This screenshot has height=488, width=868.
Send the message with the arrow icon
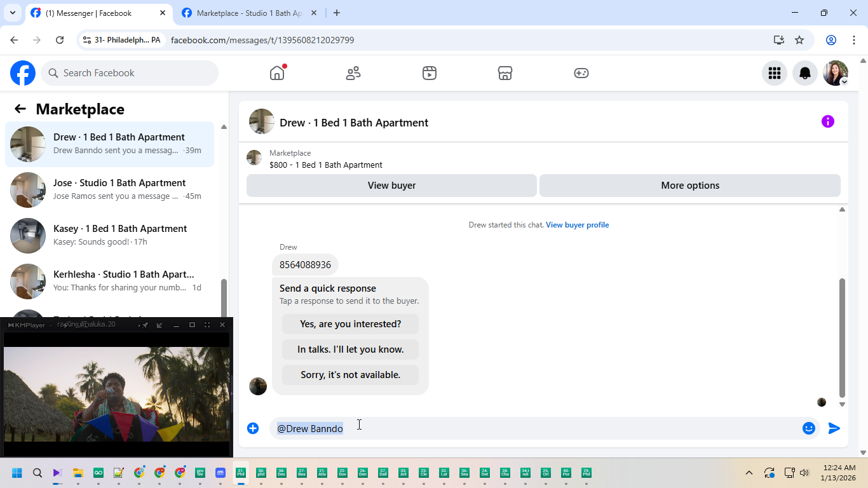[834, 428]
